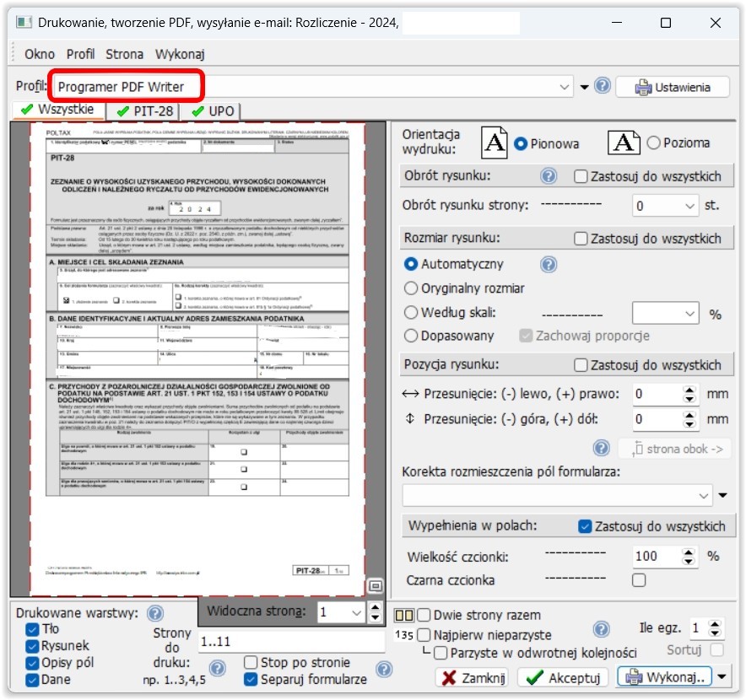The width and height of the screenshot is (746, 700).
Task: Click the small icon at the preview's bottom-right corner
Action: click(x=376, y=586)
